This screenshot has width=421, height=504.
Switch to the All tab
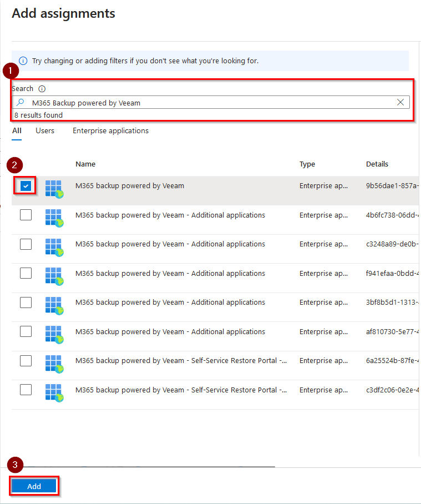click(17, 131)
